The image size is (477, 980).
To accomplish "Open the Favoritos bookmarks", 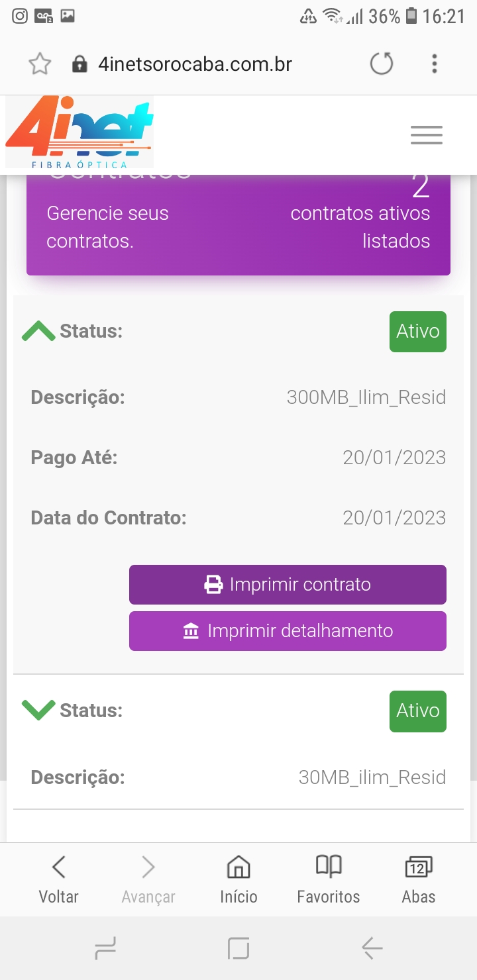I will tap(329, 878).
